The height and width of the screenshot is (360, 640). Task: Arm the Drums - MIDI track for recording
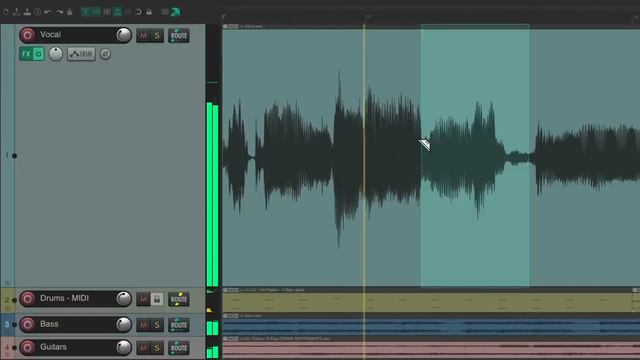click(x=28, y=299)
